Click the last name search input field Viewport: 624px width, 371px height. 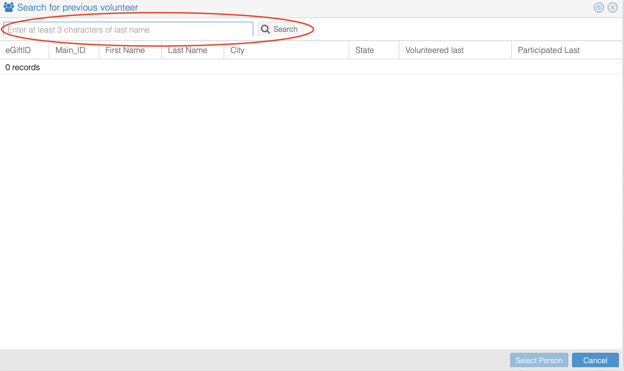[x=128, y=29]
